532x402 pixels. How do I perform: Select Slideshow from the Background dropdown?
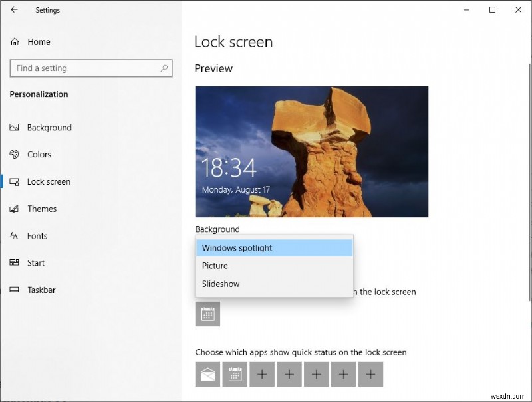(x=220, y=284)
